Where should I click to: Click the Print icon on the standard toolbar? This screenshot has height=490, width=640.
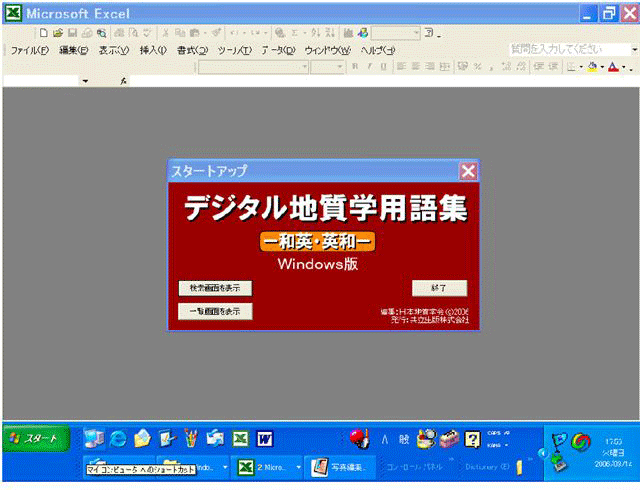(x=120, y=33)
